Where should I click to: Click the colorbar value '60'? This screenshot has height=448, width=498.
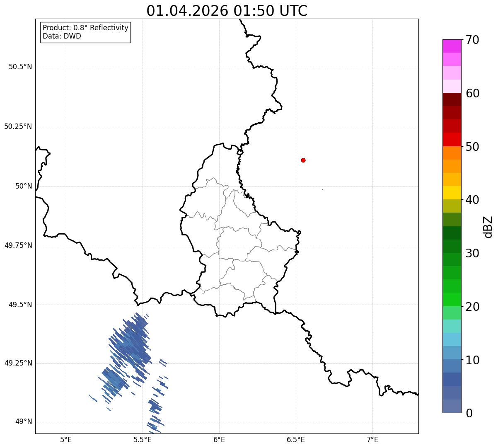point(472,93)
